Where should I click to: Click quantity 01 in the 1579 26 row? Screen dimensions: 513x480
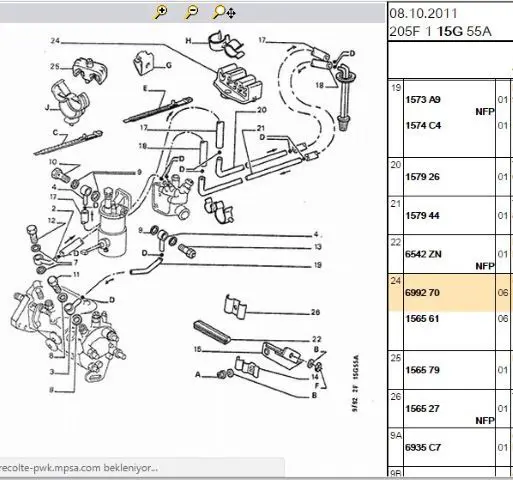[x=503, y=176]
